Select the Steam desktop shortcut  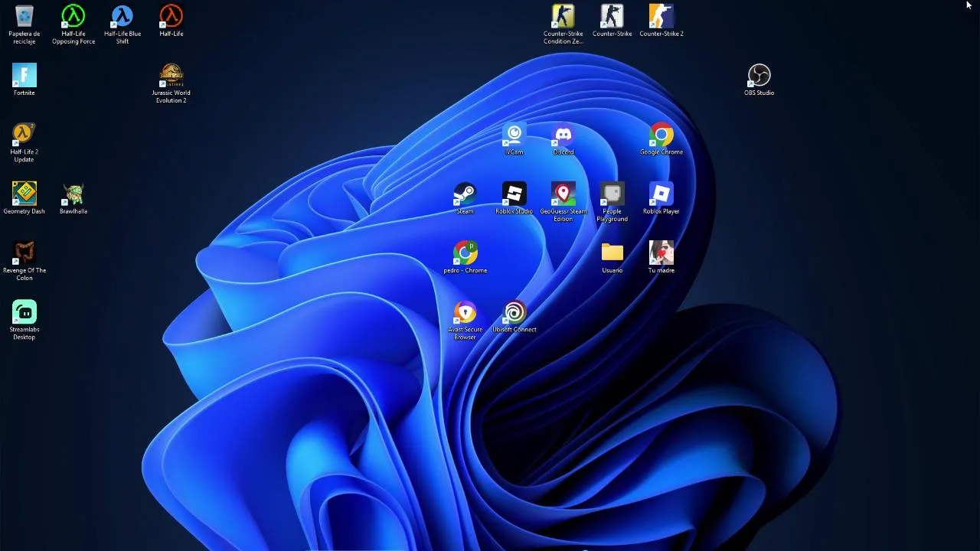(465, 194)
